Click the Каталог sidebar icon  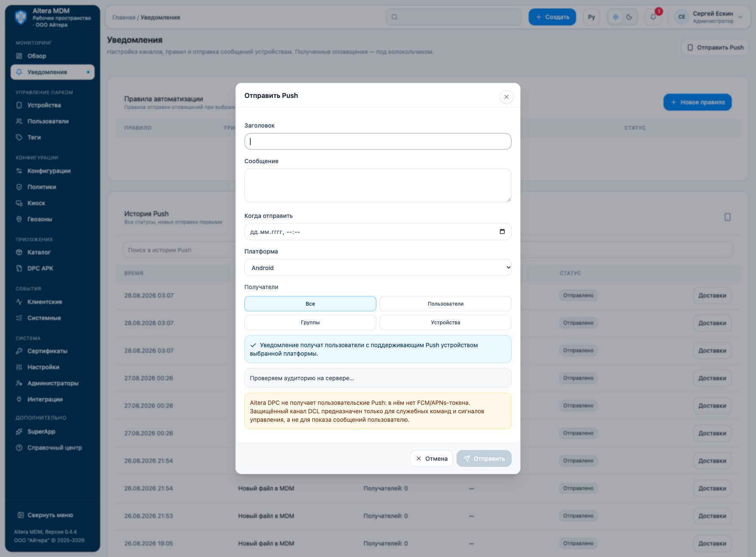click(19, 252)
